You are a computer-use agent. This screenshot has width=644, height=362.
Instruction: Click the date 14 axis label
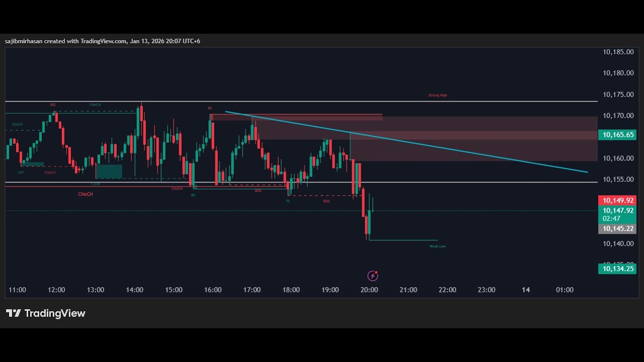526,290
